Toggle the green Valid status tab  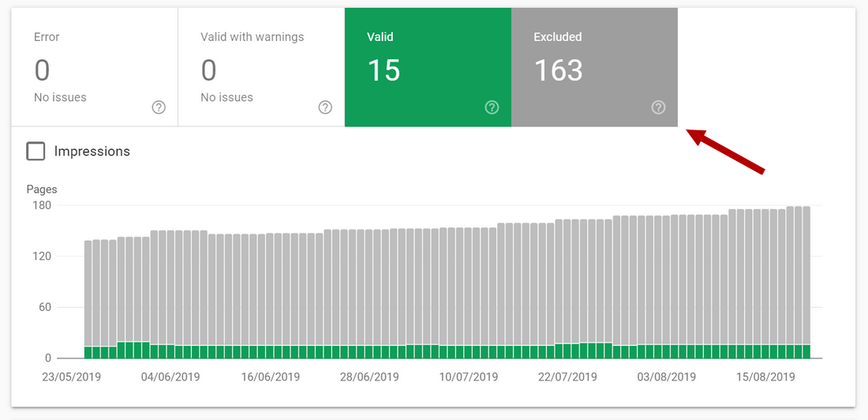pos(428,67)
